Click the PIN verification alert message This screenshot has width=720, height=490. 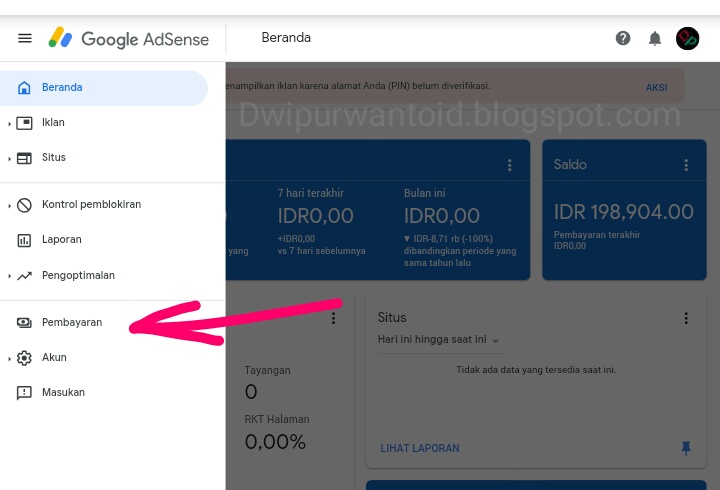[358, 86]
